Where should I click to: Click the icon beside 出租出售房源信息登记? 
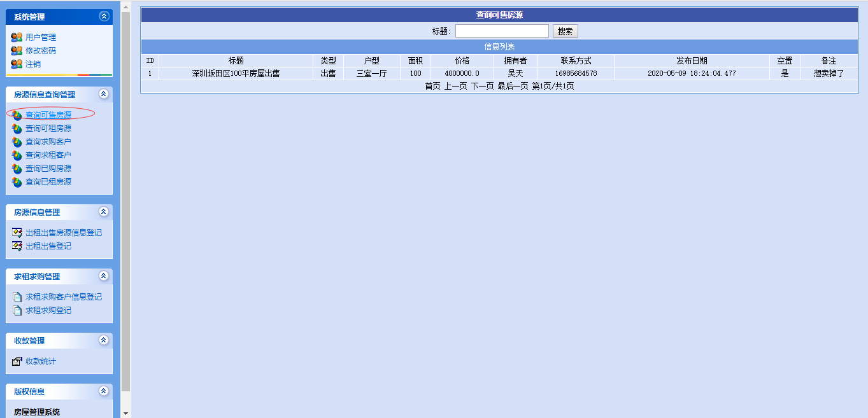[17, 233]
